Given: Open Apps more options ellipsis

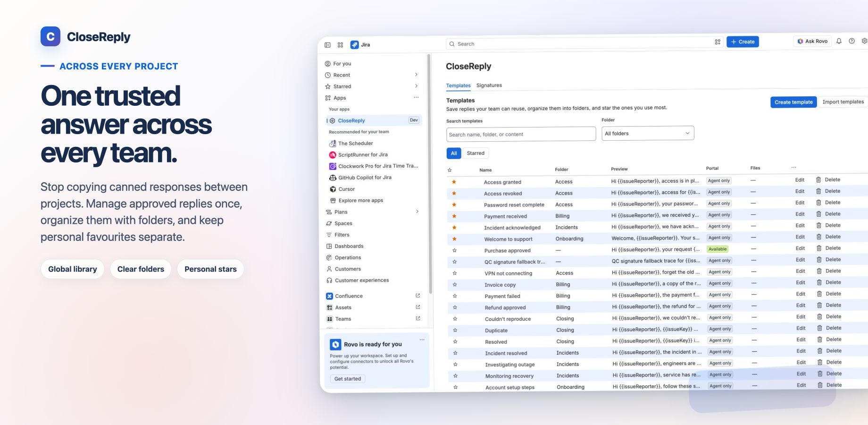Looking at the screenshot, I should [x=416, y=97].
